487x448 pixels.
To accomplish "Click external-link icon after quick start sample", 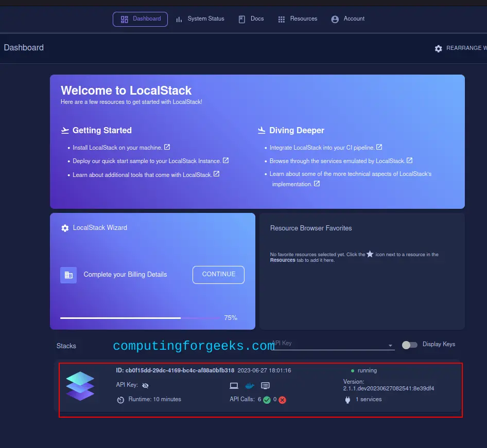I will click(226, 160).
